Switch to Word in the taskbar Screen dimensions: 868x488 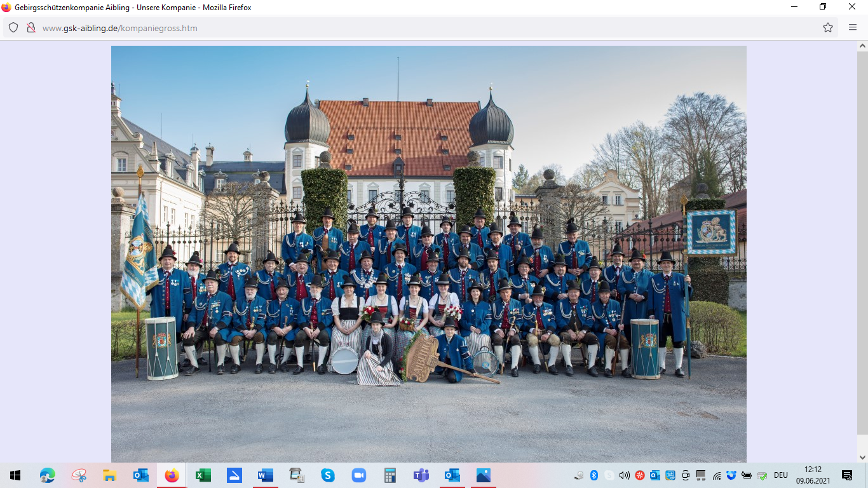tap(265, 475)
